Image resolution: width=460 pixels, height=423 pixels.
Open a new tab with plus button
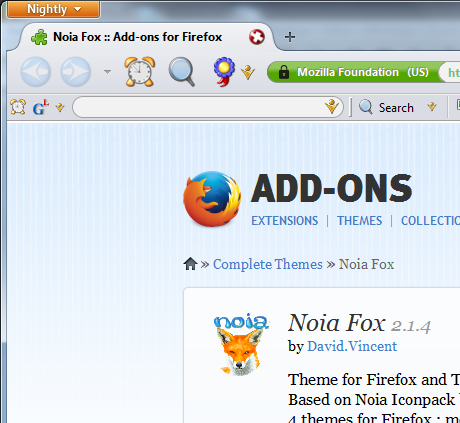pyautogui.click(x=290, y=37)
